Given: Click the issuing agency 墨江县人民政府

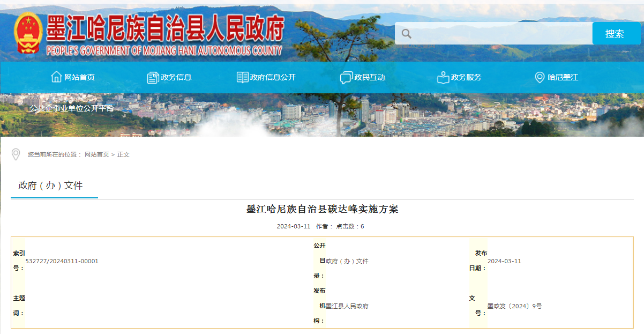Looking at the screenshot, I should pyautogui.click(x=347, y=306).
